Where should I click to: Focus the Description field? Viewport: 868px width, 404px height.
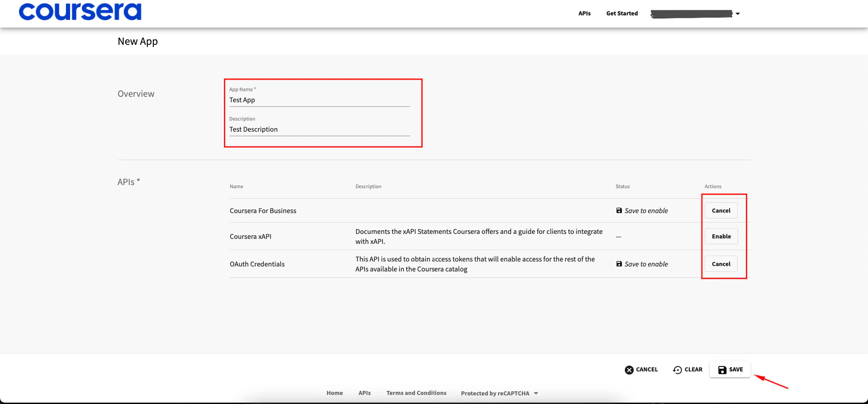[319, 129]
